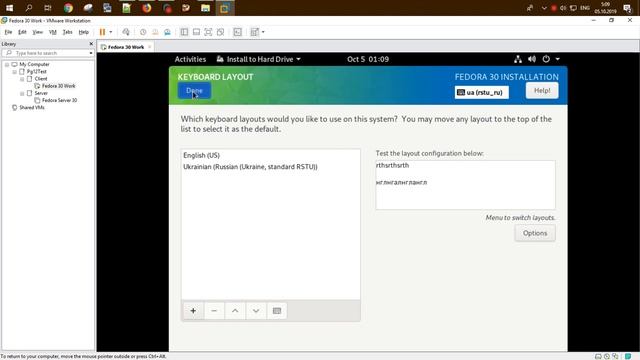Collapse the Client folder node
This screenshot has width=640, height=360.
22,79
